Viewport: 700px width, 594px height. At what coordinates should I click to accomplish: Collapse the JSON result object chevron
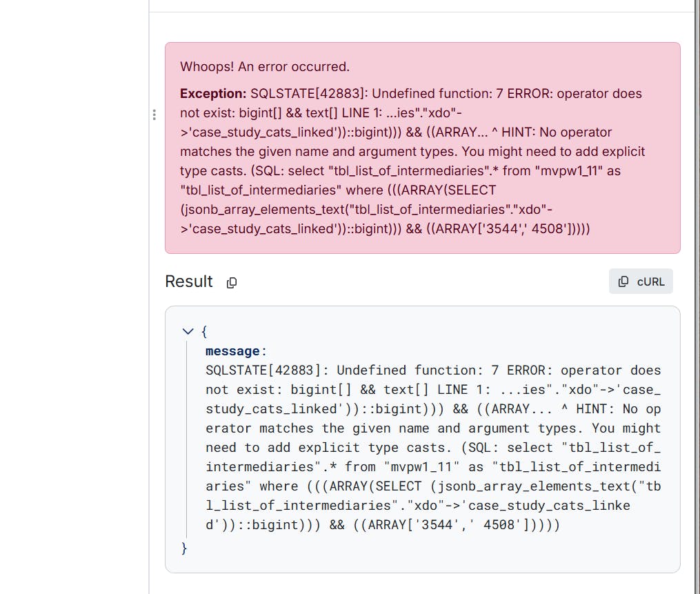pos(187,332)
